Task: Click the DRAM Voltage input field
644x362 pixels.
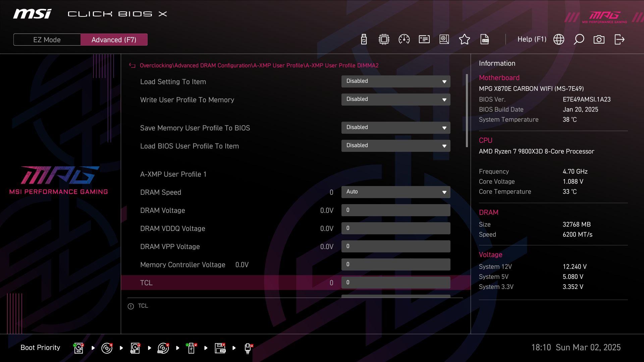Action: 395,210
